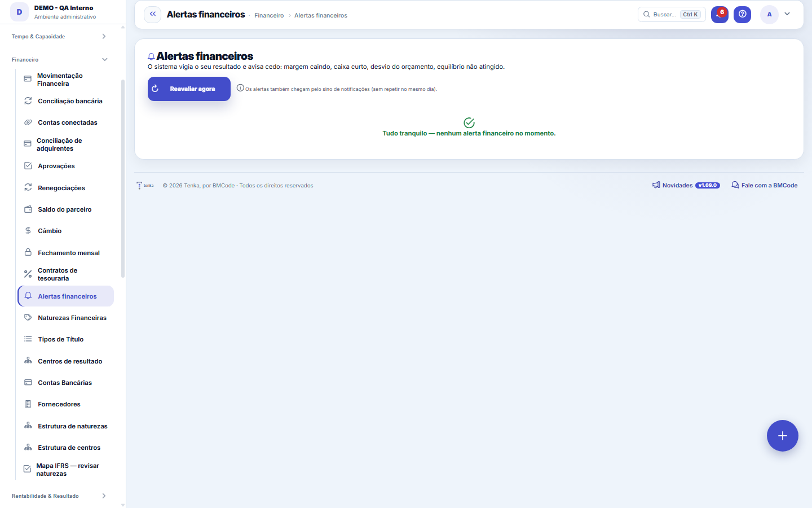The width and height of the screenshot is (812, 508).
Task: Click the Aprovações checkmark icon
Action: tap(28, 166)
